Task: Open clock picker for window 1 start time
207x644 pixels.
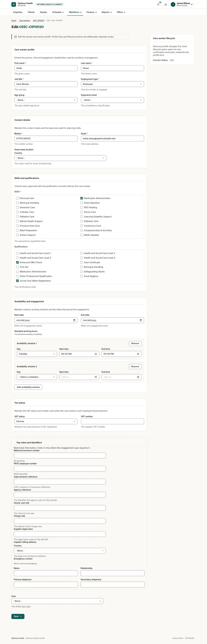Action: [96, 354]
